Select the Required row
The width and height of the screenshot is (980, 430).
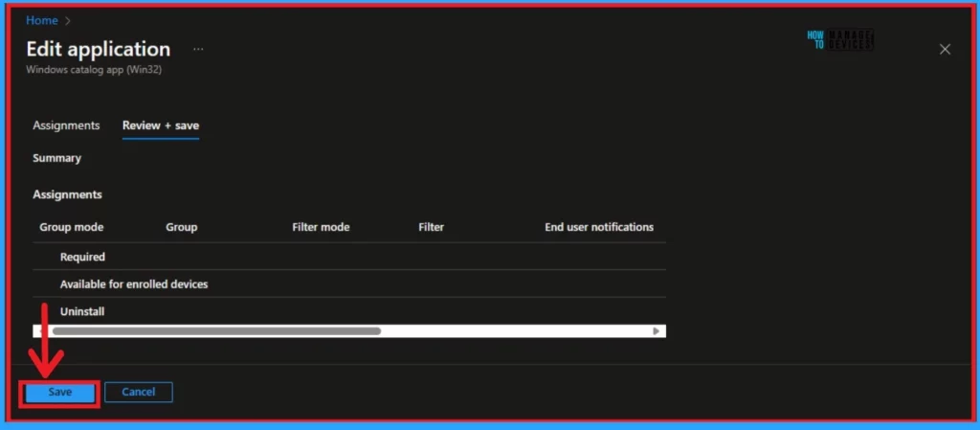[349, 257]
